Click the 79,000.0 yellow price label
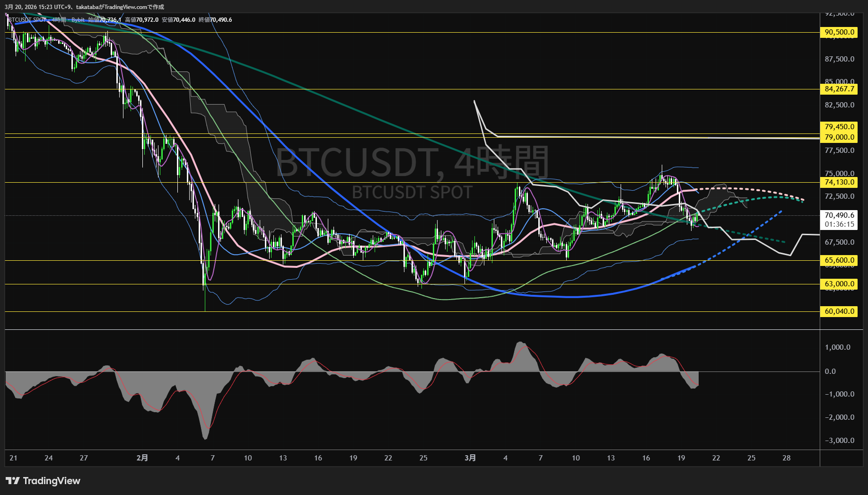 pyautogui.click(x=839, y=137)
